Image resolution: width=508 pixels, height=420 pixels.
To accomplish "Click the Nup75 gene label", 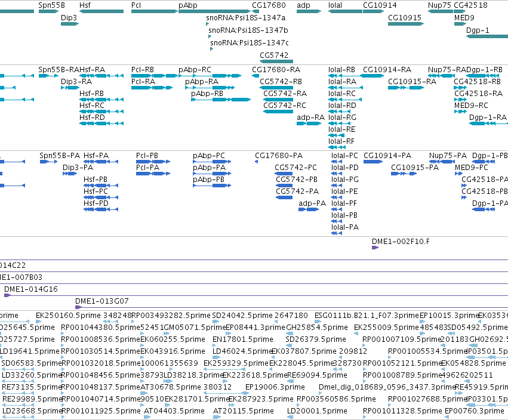I will pyautogui.click(x=439, y=5).
